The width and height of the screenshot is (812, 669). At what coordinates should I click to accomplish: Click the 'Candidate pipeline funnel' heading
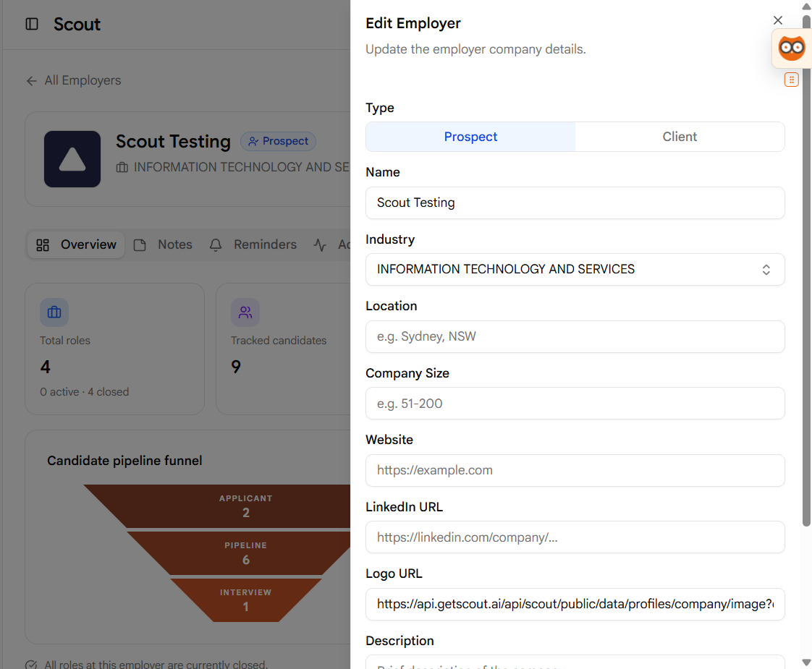124,461
